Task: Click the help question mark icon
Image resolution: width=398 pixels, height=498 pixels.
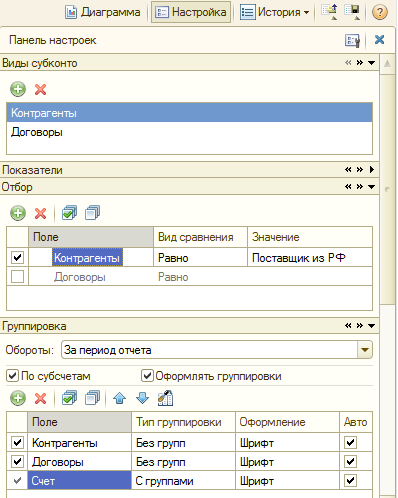Action: (379, 12)
